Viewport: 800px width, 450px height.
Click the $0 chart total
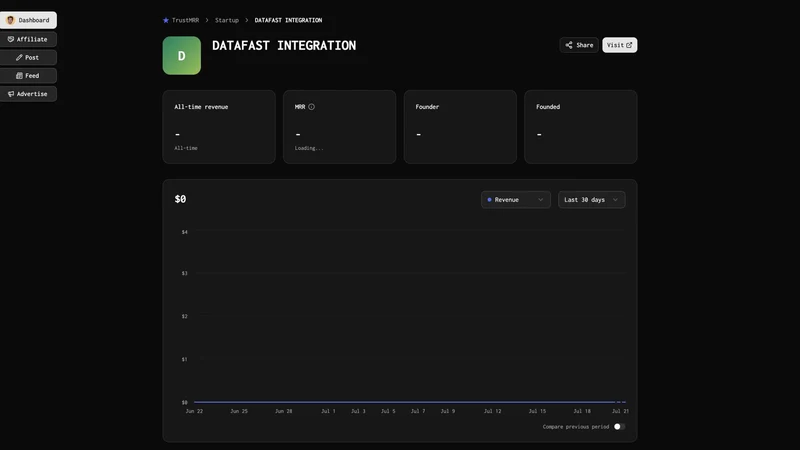click(x=180, y=199)
